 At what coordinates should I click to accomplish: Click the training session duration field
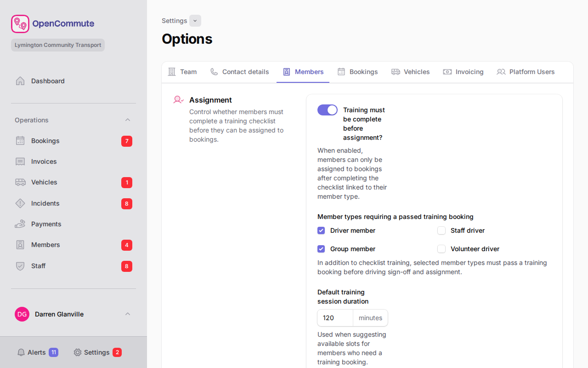[x=335, y=318]
